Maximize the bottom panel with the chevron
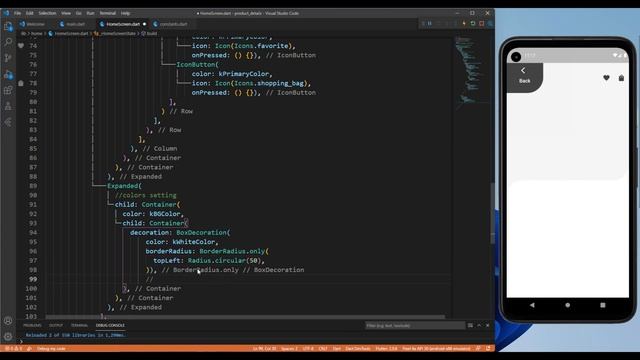 479,325
